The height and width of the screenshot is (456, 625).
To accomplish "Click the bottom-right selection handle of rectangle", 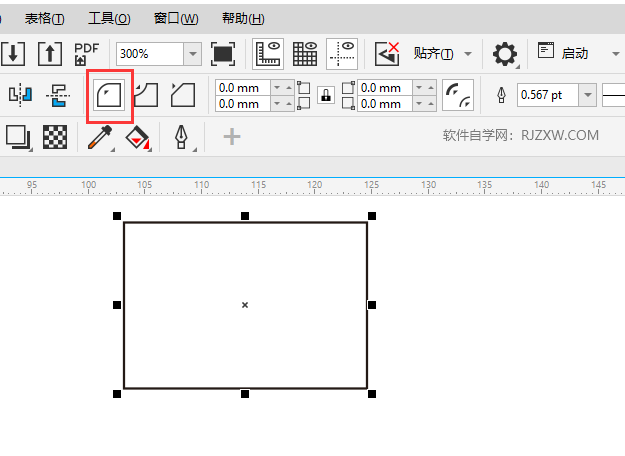I will tap(371, 394).
